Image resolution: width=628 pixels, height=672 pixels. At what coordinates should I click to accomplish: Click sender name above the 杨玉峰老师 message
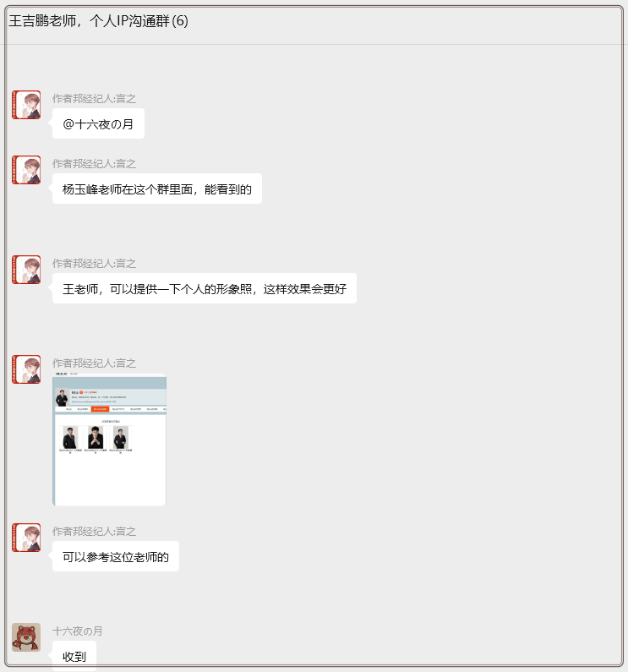tap(95, 164)
